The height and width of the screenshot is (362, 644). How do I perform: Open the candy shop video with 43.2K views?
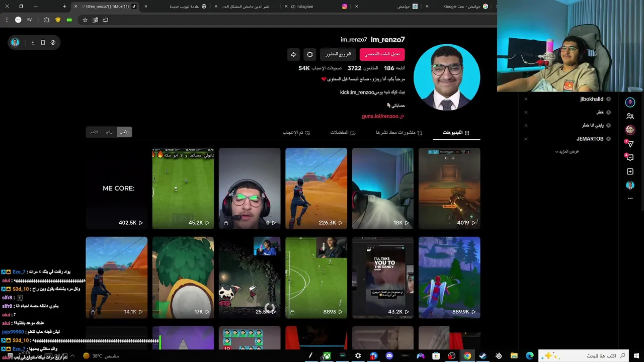[x=383, y=278]
